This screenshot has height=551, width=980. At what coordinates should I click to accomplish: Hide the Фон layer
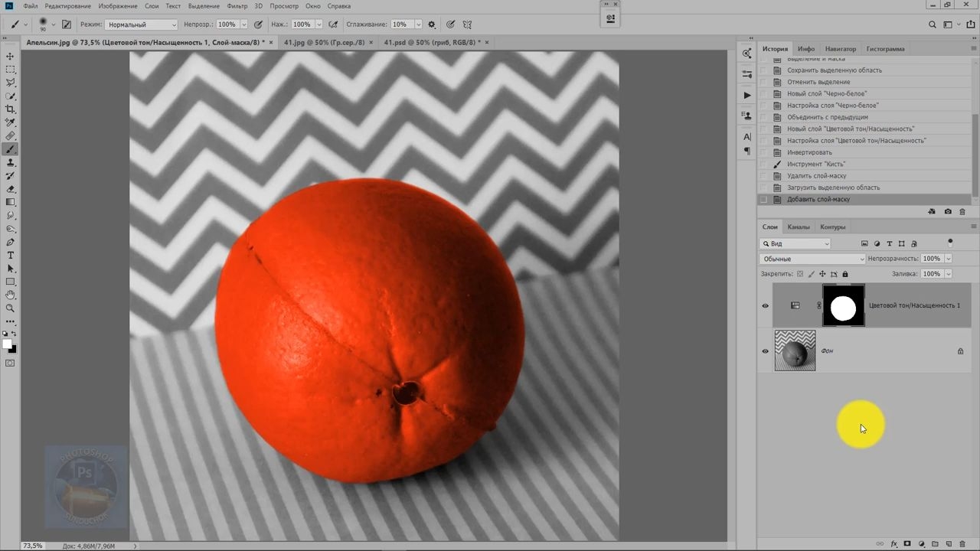(x=765, y=351)
